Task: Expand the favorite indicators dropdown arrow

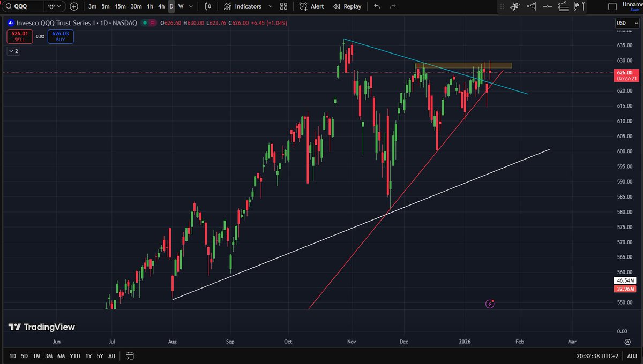Action: tap(270, 6)
